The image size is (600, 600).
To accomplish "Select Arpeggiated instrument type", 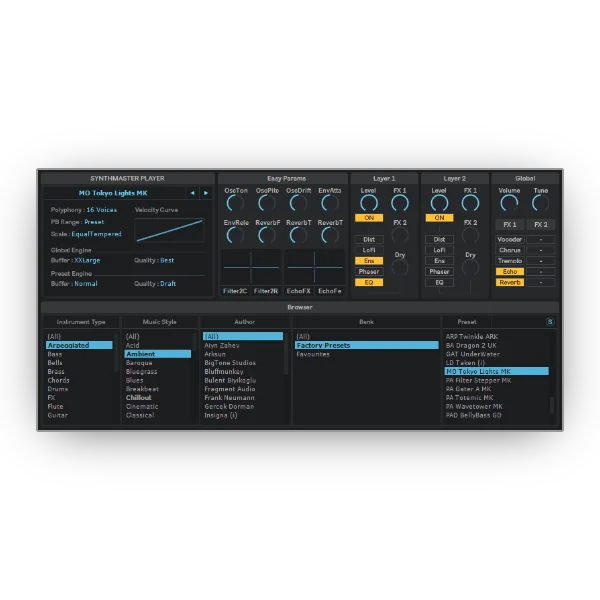I will pos(79,345).
